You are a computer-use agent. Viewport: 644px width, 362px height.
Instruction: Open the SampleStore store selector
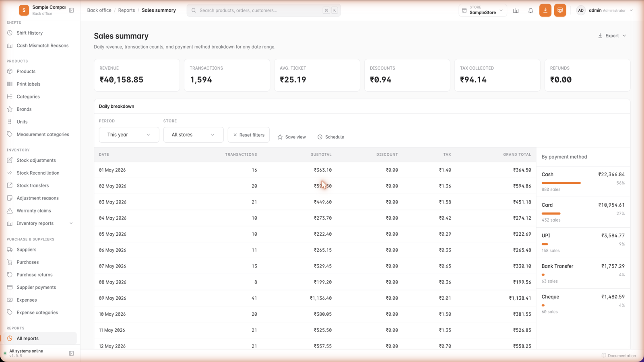pyautogui.click(x=483, y=10)
